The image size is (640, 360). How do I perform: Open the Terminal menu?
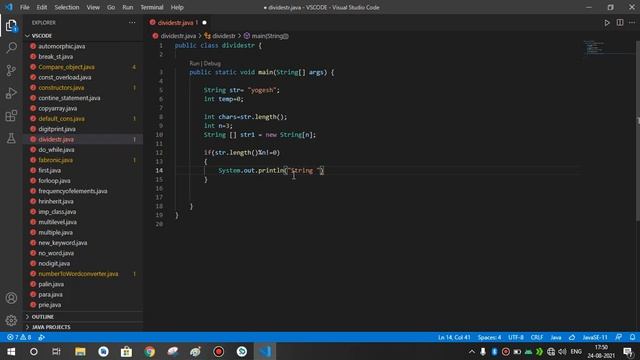pos(152,7)
